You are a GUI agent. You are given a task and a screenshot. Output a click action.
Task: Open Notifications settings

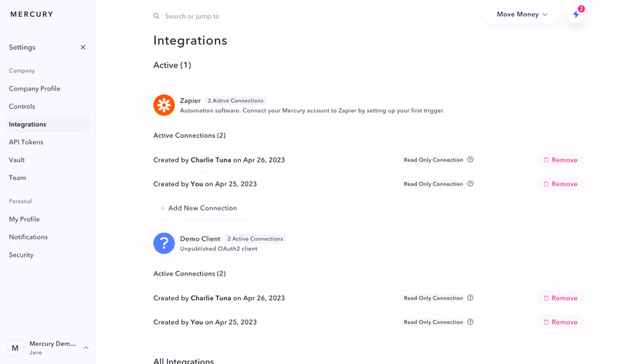[28, 236]
